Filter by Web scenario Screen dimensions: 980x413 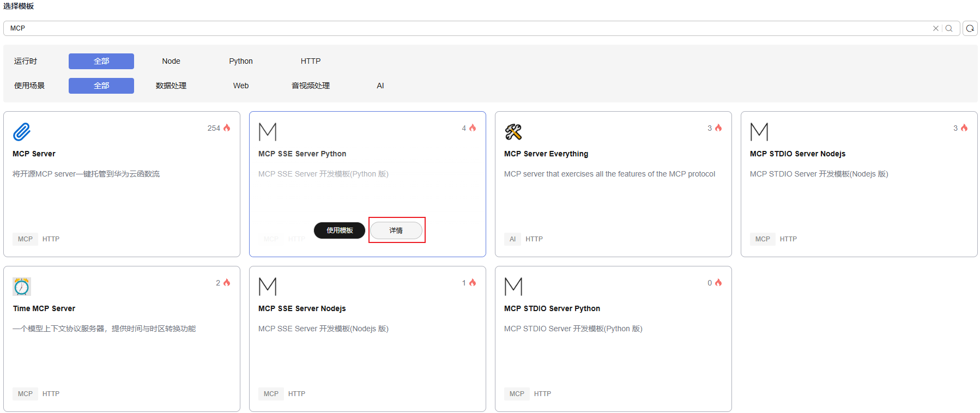coord(240,86)
